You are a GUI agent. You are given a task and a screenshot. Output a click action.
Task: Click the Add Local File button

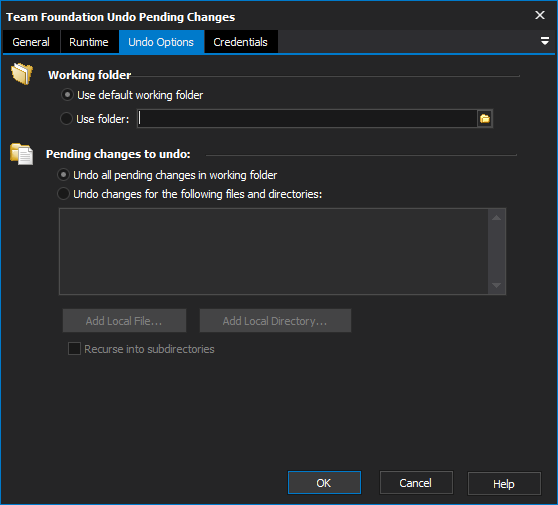click(124, 321)
